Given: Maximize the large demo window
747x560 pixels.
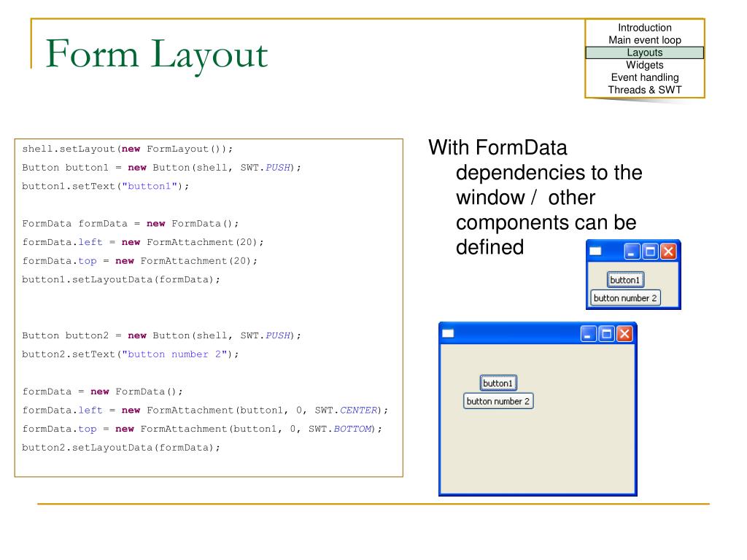Looking at the screenshot, I should [x=606, y=334].
